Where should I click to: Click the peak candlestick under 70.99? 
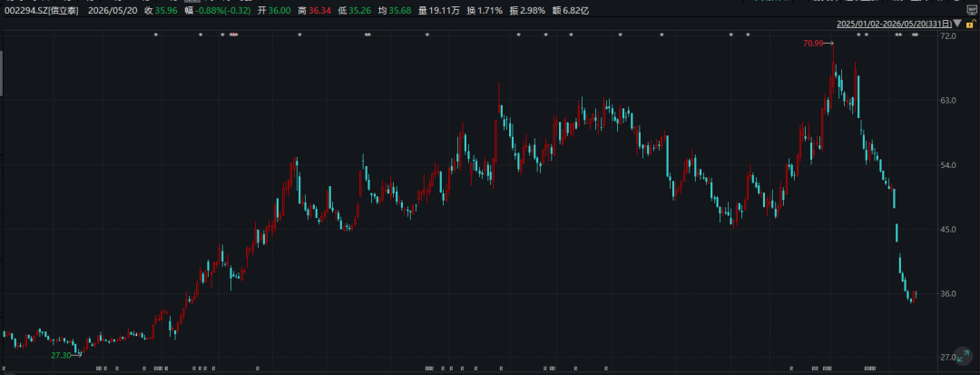pos(833,69)
